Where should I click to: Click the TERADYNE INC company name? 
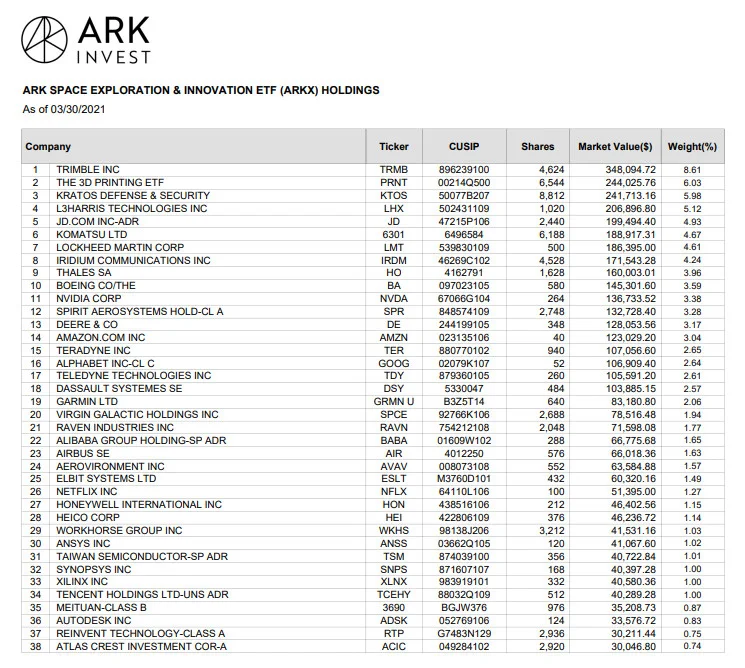(x=93, y=351)
